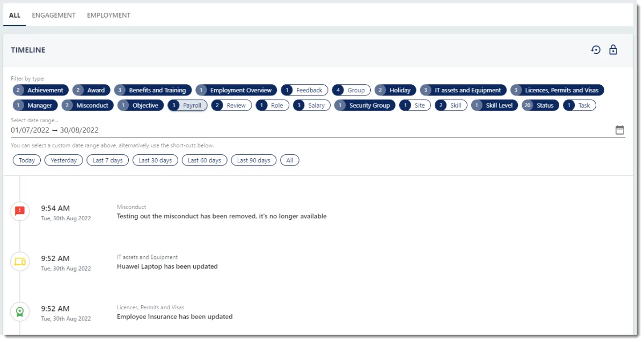This screenshot has width=644, height=342.
Task: Toggle the Manager filter chip
Action: [x=35, y=105]
